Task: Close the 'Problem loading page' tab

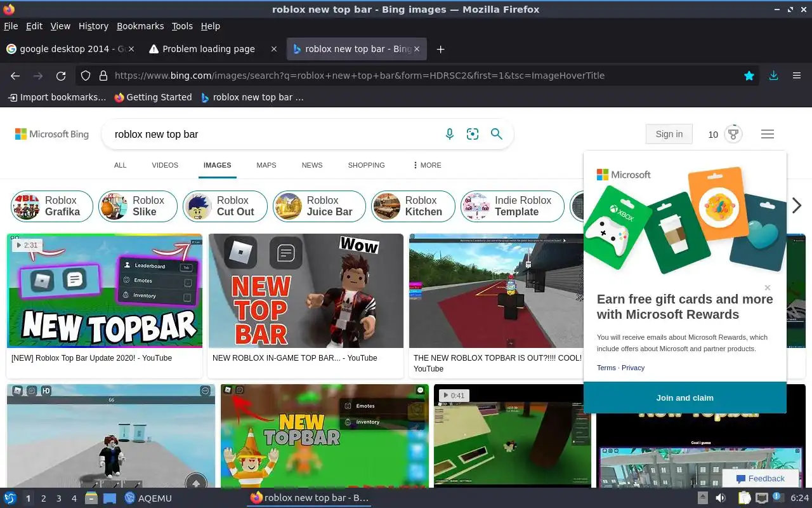Action: coord(274,49)
